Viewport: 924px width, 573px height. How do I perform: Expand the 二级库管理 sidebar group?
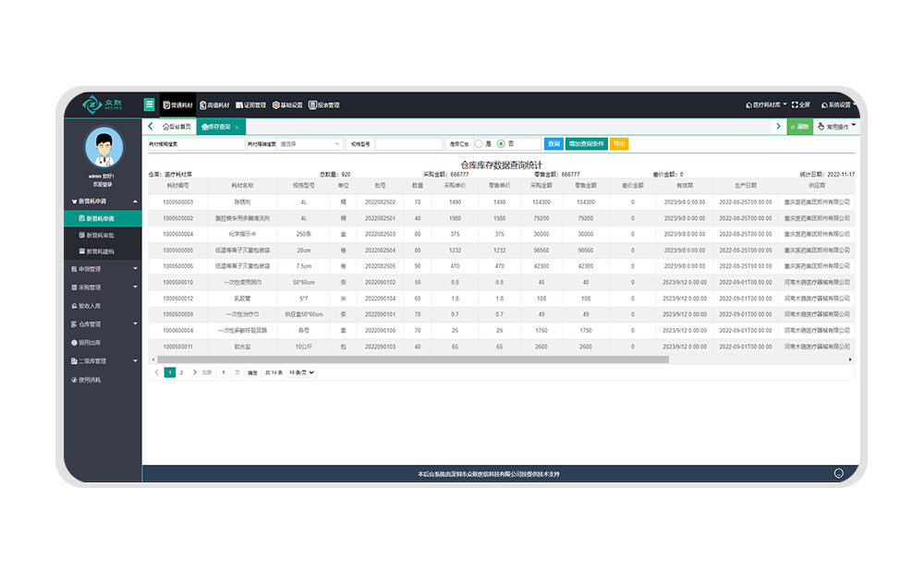(103, 360)
